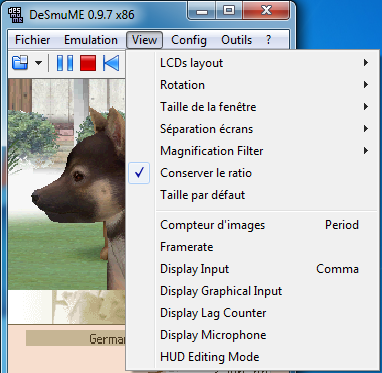Toggle Display Lag Counter option

pos(252,313)
